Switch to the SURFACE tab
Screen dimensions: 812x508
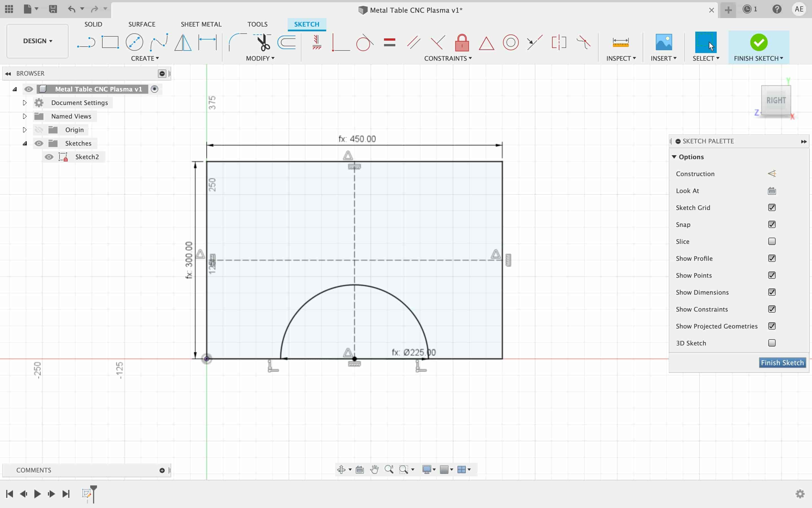coord(142,24)
